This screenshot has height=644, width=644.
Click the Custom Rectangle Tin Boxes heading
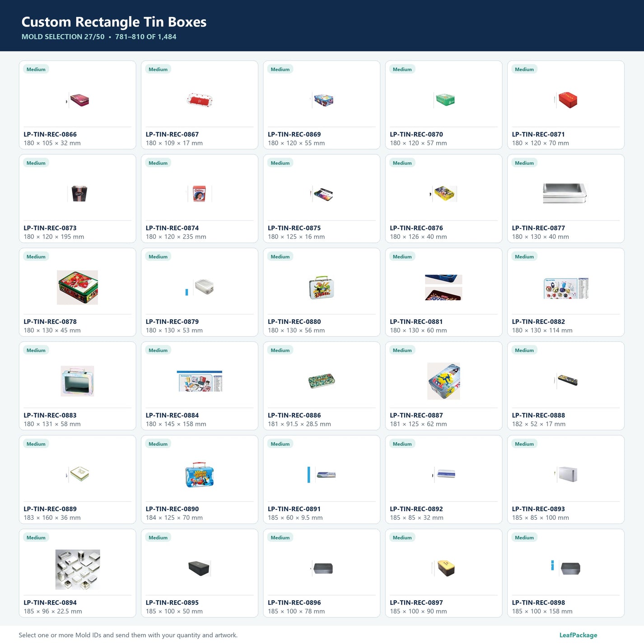pos(114,22)
